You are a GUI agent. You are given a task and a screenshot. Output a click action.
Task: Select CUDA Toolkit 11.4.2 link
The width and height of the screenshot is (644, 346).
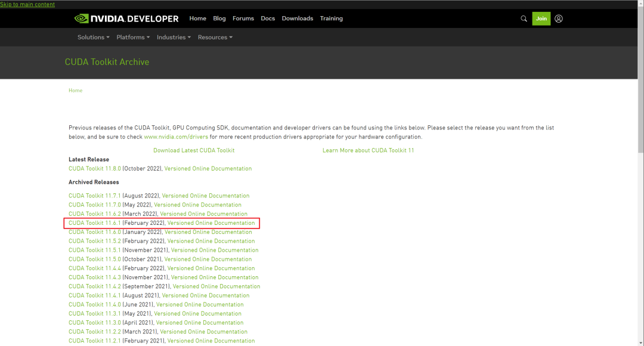(95, 286)
